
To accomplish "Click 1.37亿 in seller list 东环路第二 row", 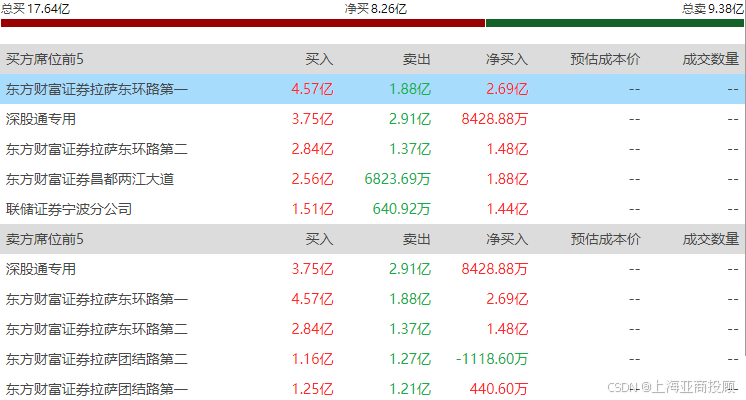I will [x=410, y=329].
